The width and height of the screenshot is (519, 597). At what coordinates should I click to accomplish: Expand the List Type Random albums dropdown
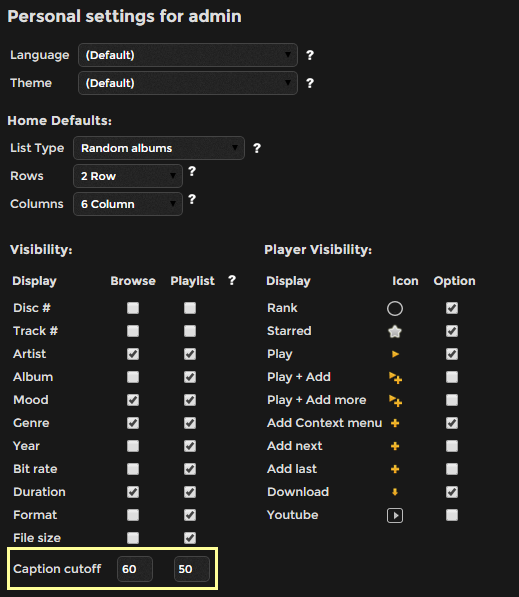tap(159, 148)
